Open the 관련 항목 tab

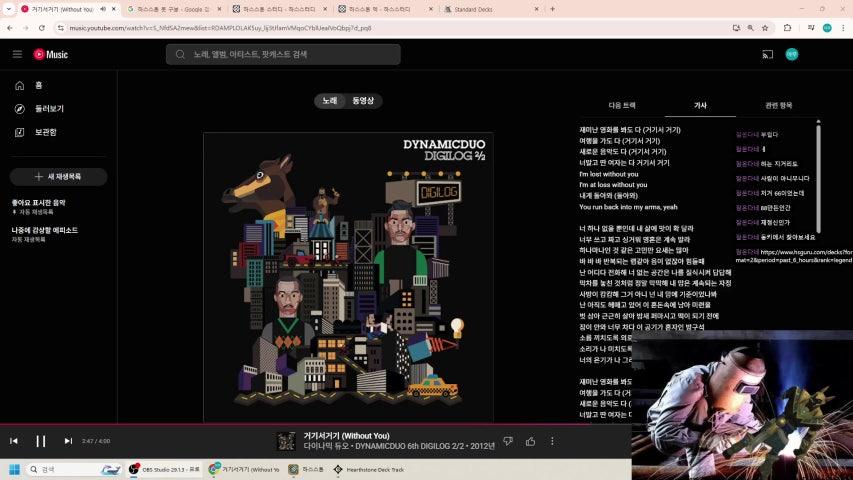778,106
